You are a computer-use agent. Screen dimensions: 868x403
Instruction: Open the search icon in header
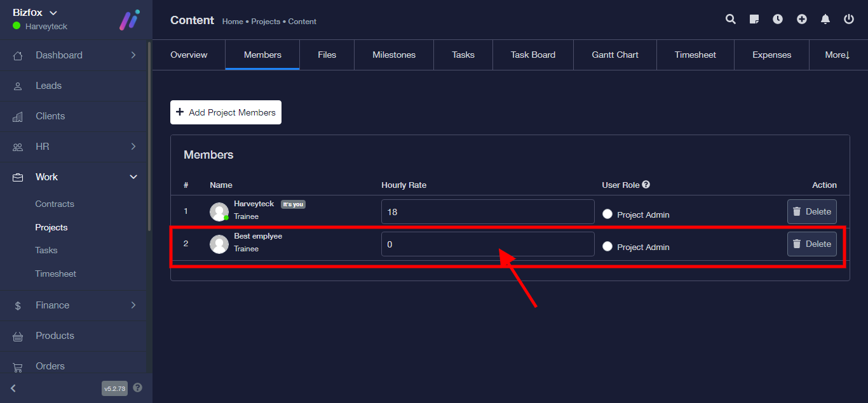click(731, 19)
